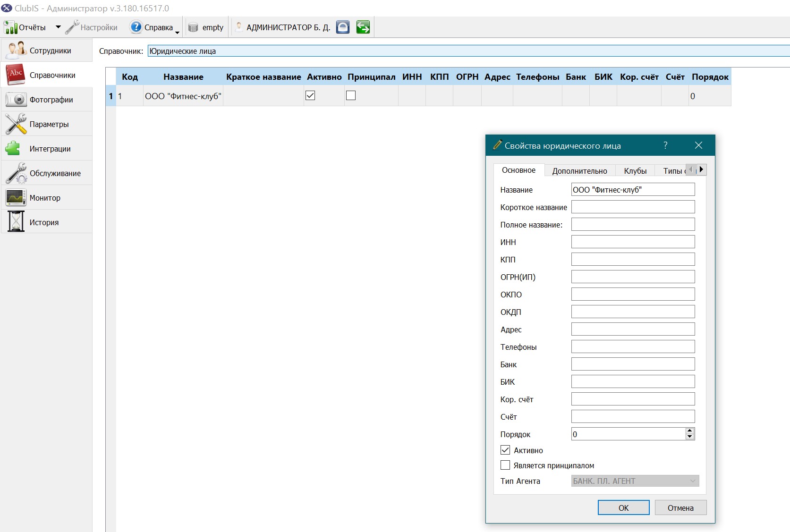Click the Полное название input field
The image size is (790, 532).
[x=633, y=225]
